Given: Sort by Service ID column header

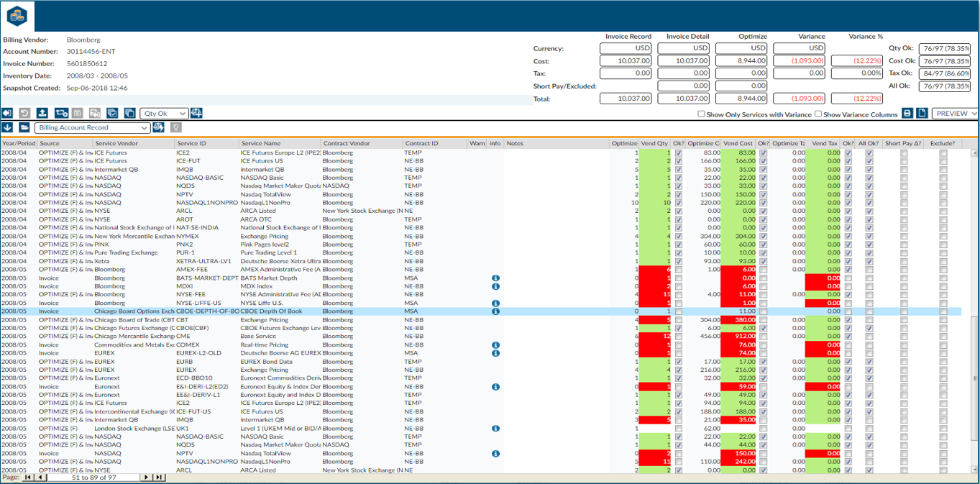Looking at the screenshot, I should [x=206, y=144].
